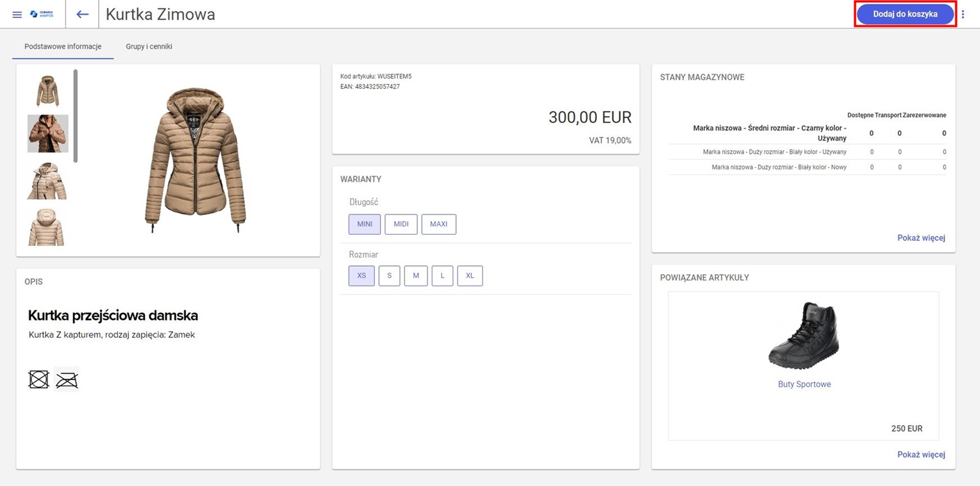
Task: Choose size XL variant
Action: click(470, 275)
